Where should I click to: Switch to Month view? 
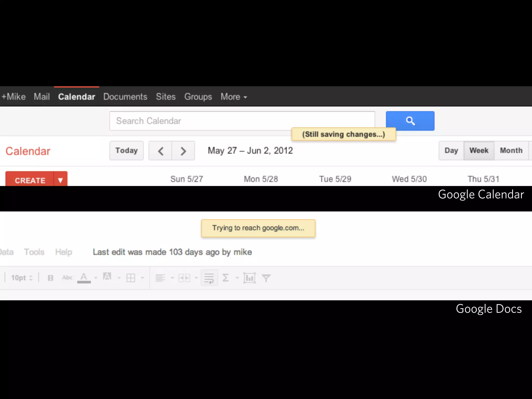click(x=511, y=151)
